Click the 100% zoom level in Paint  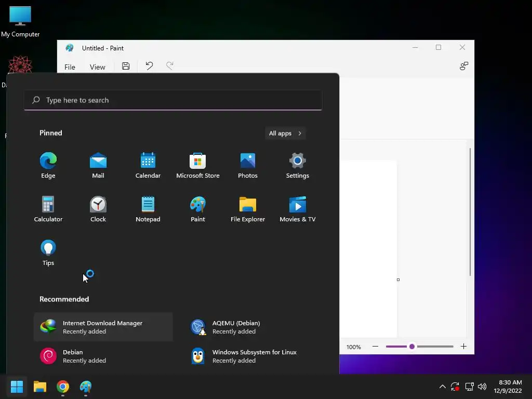(x=353, y=347)
